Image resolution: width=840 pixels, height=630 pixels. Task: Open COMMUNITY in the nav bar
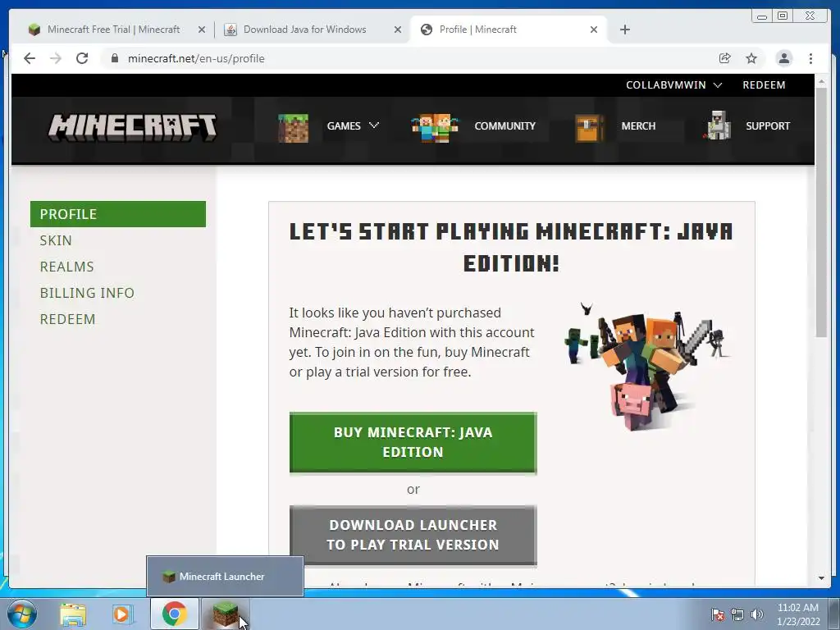[504, 126]
